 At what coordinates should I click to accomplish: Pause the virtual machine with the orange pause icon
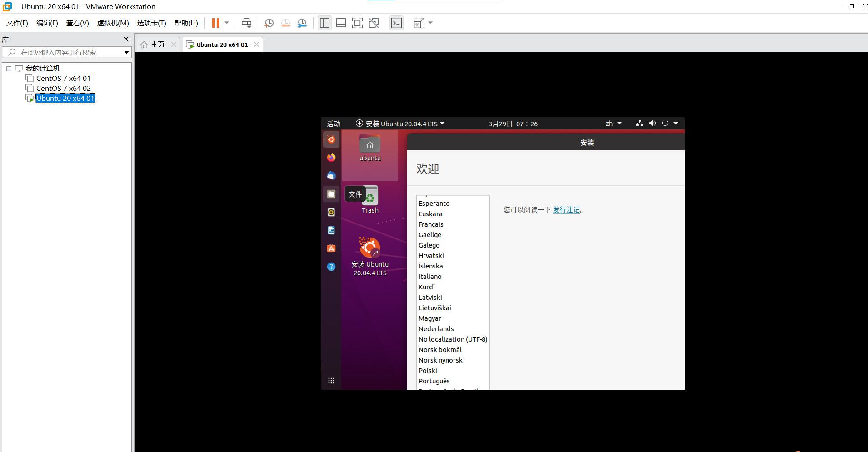tap(215, 23)
